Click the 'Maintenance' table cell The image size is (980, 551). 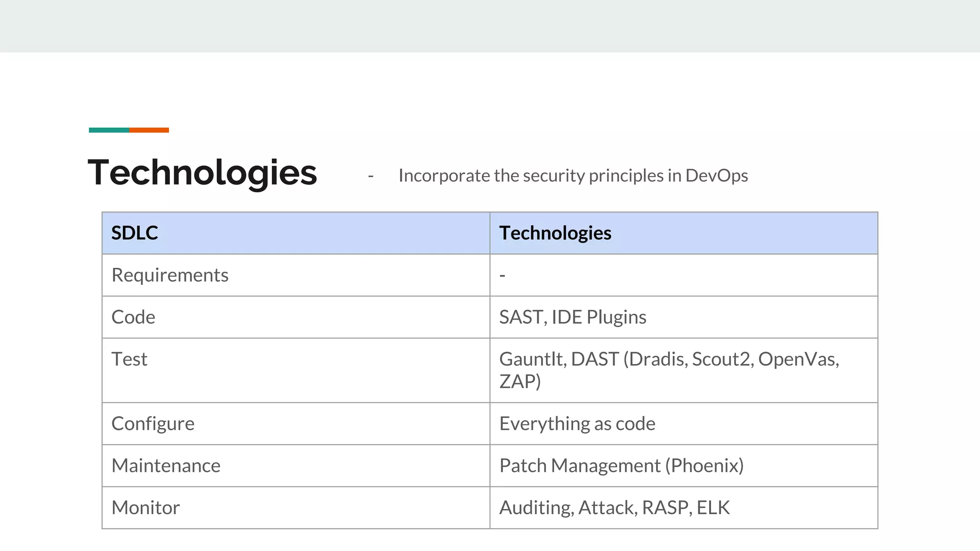pyautogui.click(x=296, y=466)
